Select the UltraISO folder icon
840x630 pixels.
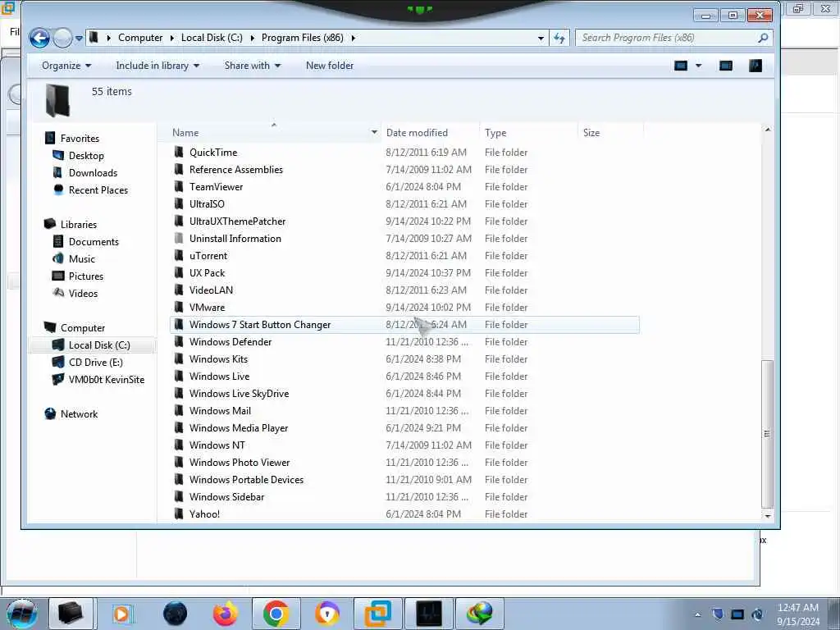179,203
